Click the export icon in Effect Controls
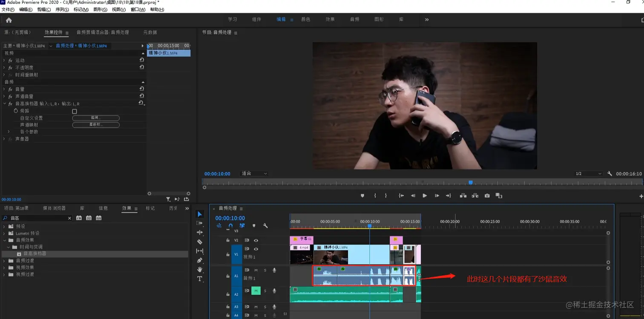The height and width of the screenshot is (319, 644). [187, 199]
